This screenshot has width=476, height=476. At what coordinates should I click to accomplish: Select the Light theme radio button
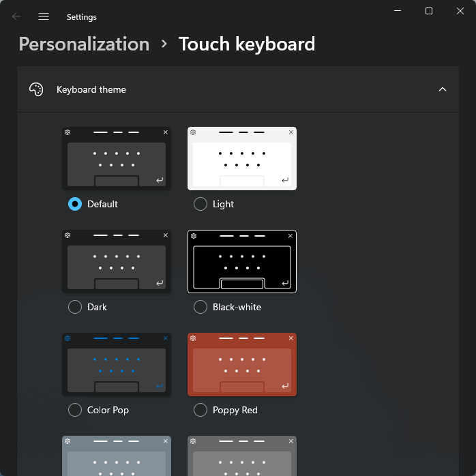(200, 204)
